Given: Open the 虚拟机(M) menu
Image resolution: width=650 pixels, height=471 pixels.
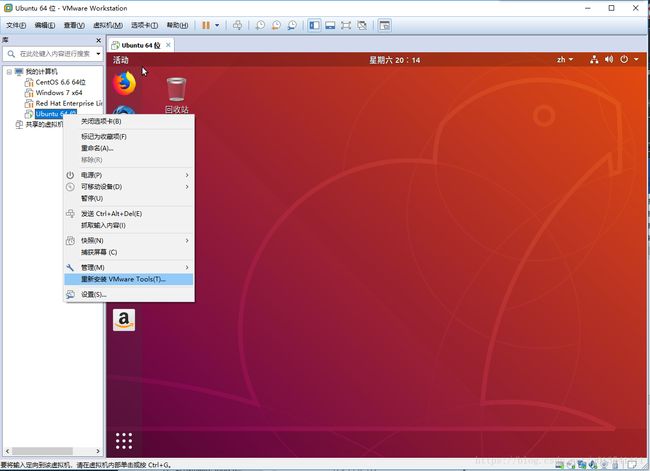Looking at the screenshot, I should (108, 25).
